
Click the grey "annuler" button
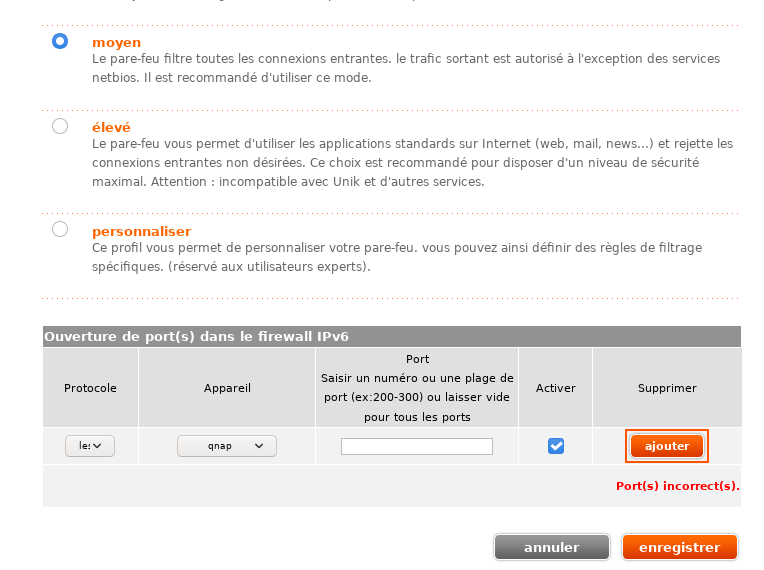coord(551,547)
